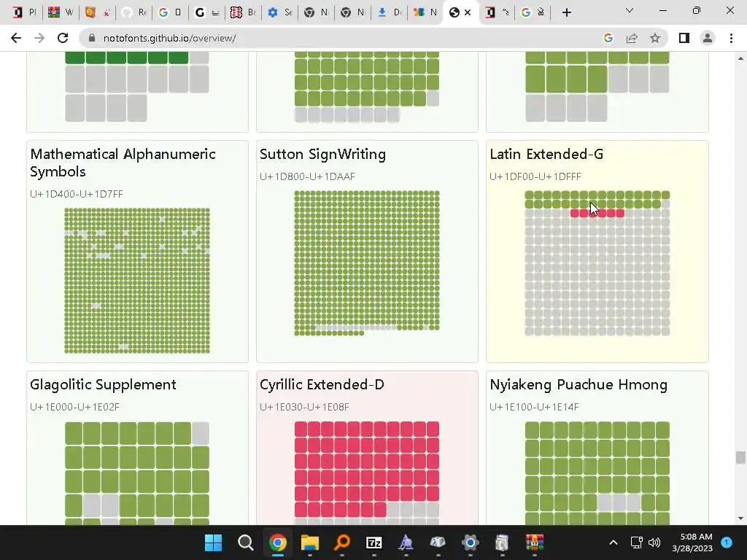747x560 pixels.
Task: Open the Chrome profile avatar menu
Action: (708, 38)
